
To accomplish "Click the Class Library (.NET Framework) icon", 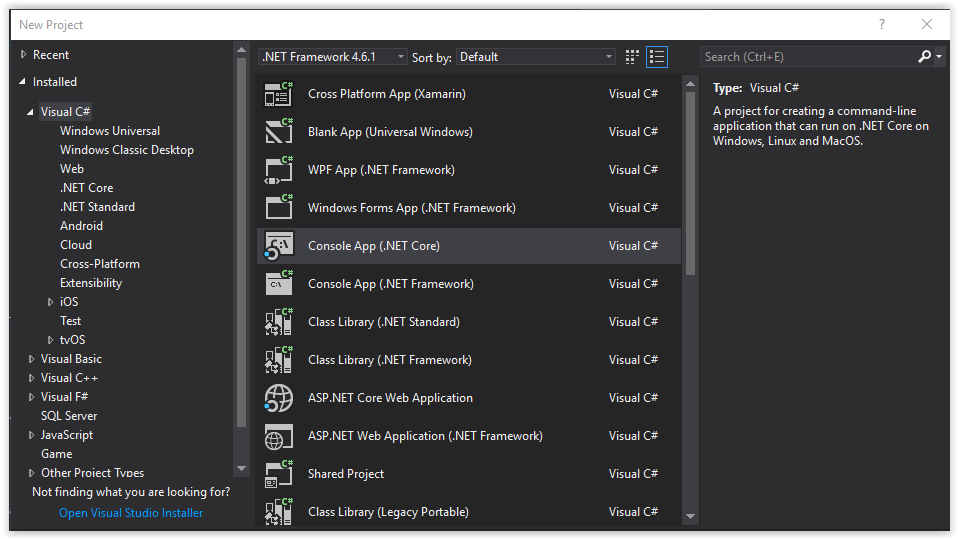I will (279, 360).
